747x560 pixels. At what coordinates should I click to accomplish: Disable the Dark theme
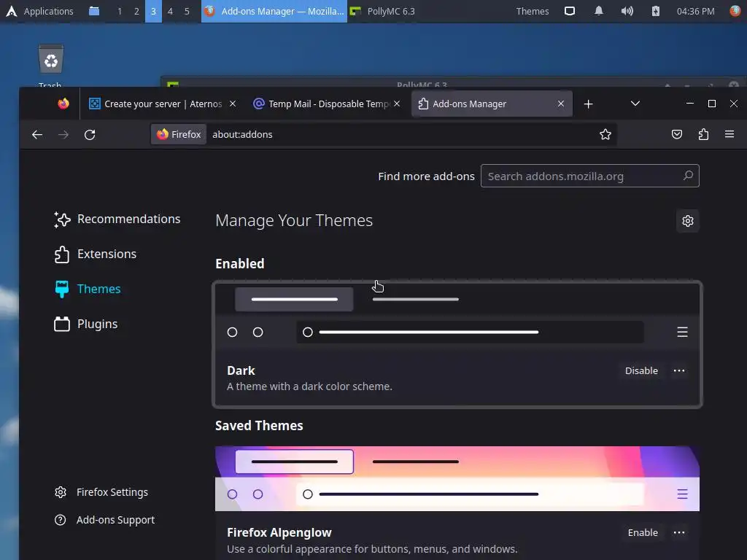641,370
